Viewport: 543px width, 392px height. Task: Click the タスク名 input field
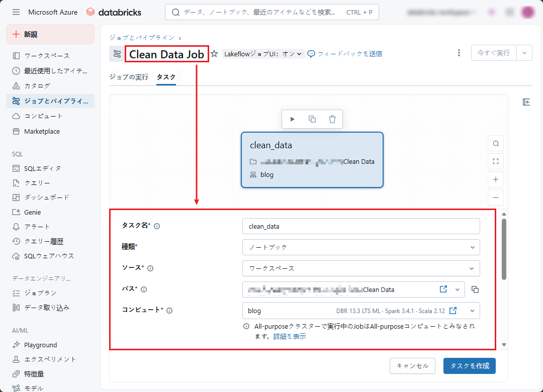pos(360,226)
